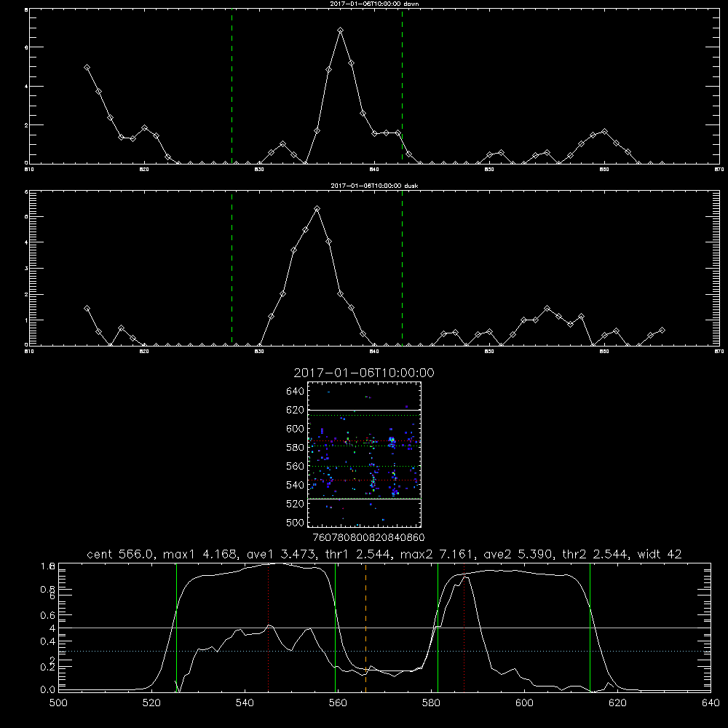Click the '560' label on scatter image y-axis
This screenshot has height=728, width=728.
pyautogui.click(x=296, y=466)
